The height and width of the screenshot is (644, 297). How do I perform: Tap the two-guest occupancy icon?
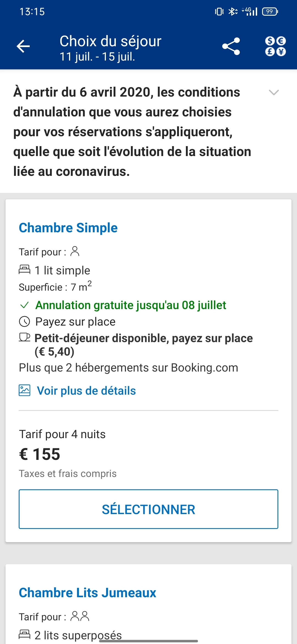coord(80,616)
